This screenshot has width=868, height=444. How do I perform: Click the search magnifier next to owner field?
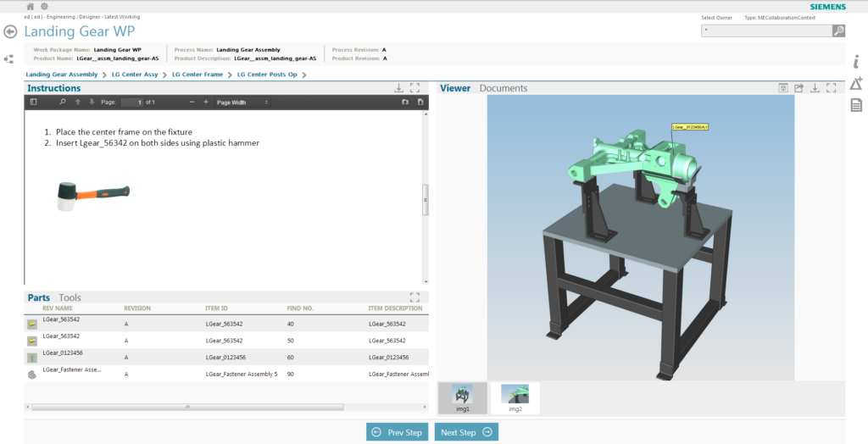pyautogui.click(x=838, y=31)
